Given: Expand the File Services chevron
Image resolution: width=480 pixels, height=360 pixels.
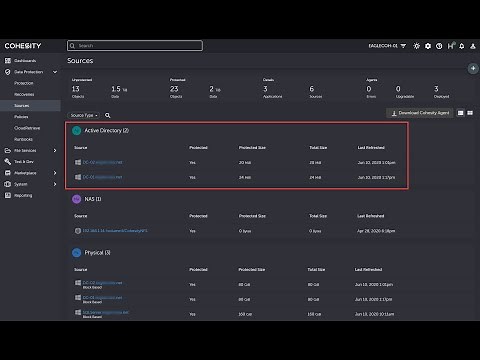Looking at the screenshot, I should tap(55, 151).
